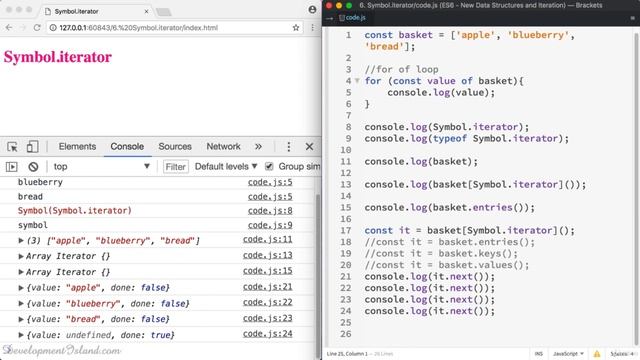Open JavaScript language dropdown in status bar
640x360 pixels.
(568, 354)
